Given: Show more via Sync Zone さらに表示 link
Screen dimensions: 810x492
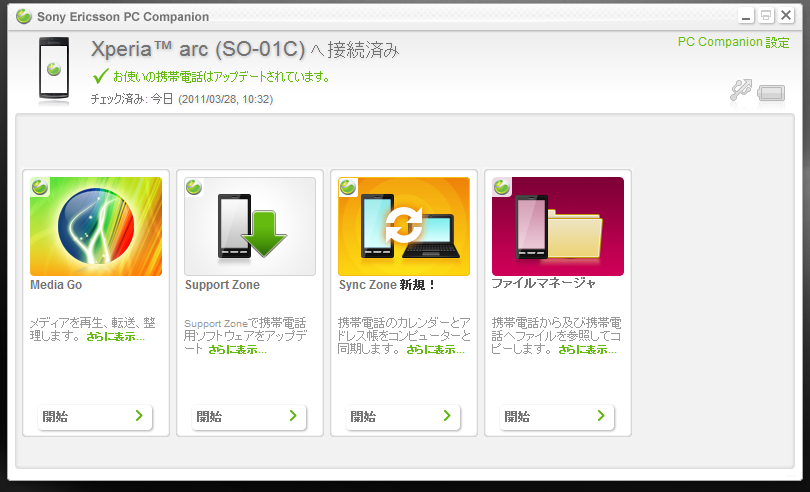Looking at the screenshot, I should pyautogui.click(x=435, y=350).
